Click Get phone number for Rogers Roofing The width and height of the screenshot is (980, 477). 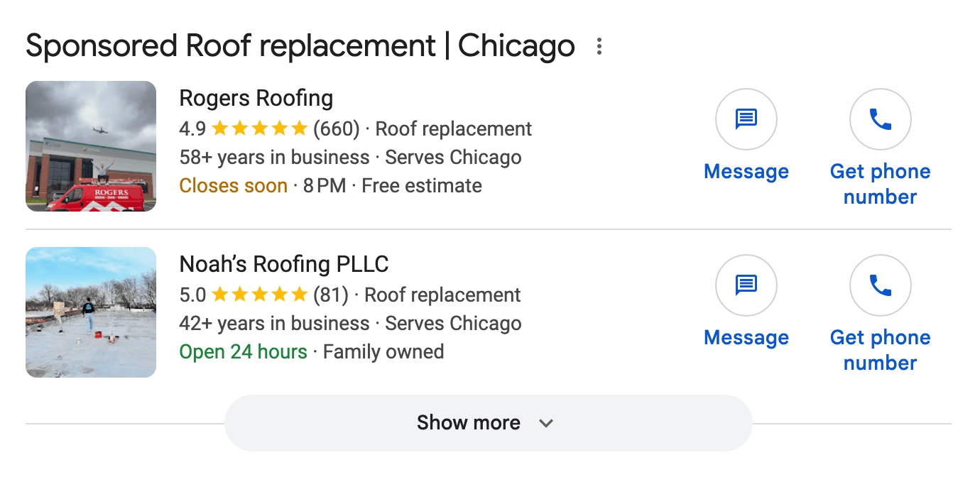[x=880, y=184]
